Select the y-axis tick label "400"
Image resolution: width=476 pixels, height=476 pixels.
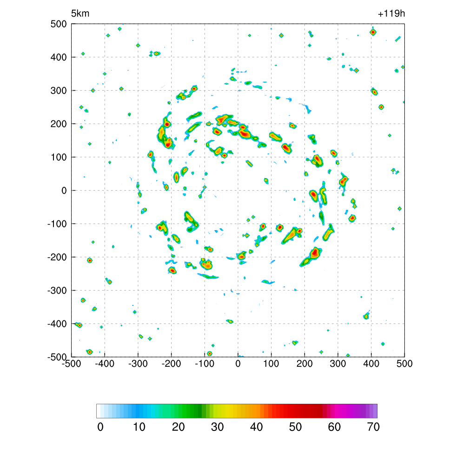(x=59, y=57)
